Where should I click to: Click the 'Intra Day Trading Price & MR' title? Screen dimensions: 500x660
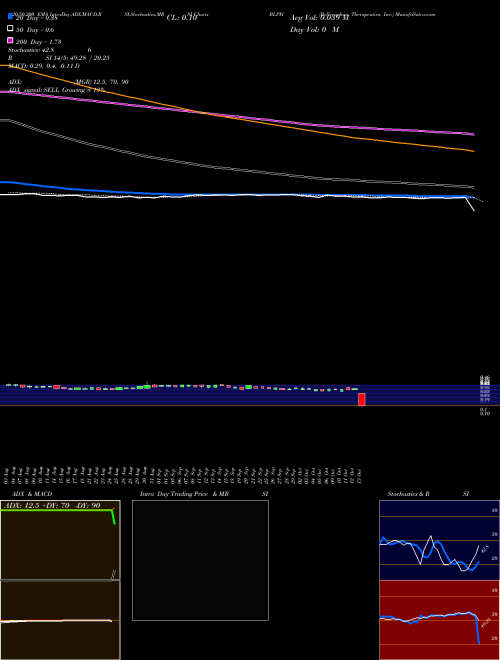click(x=184, y=494)
